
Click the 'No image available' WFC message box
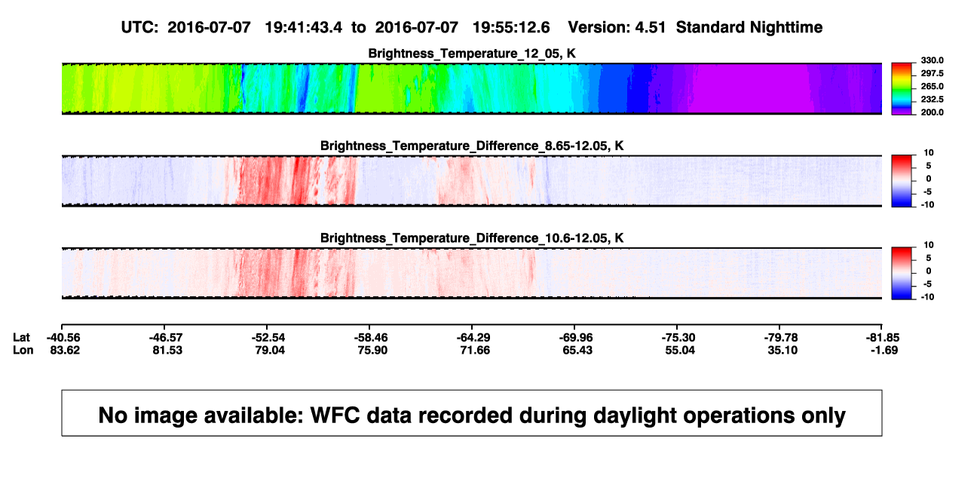point(472,413)
